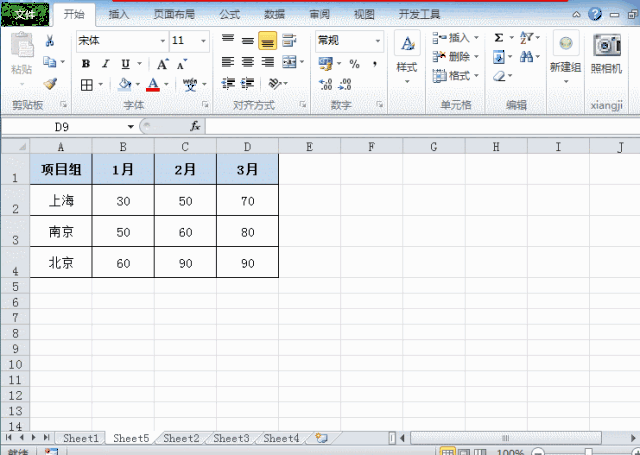The width and height of the screenshot is (640, 455).
Task: Apply accounting number format icon
Action: tap(325, 64)
